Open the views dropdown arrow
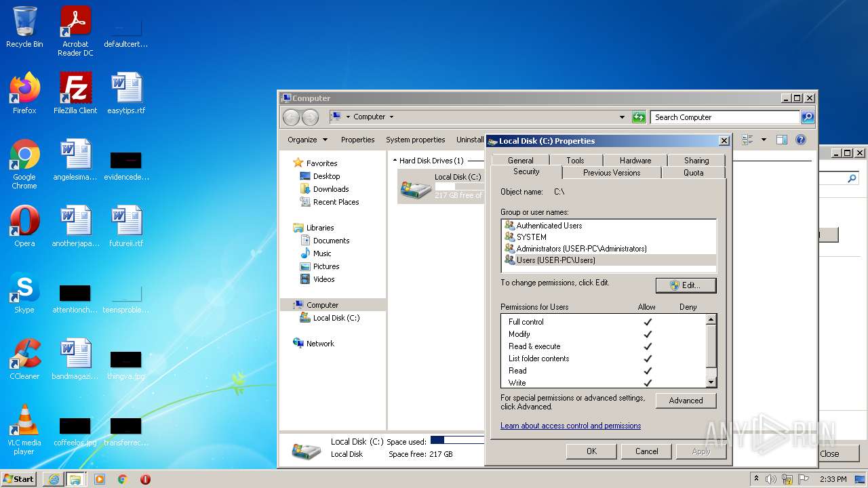Viewport: 868px width, 488px height. click(x=764, y=140)
